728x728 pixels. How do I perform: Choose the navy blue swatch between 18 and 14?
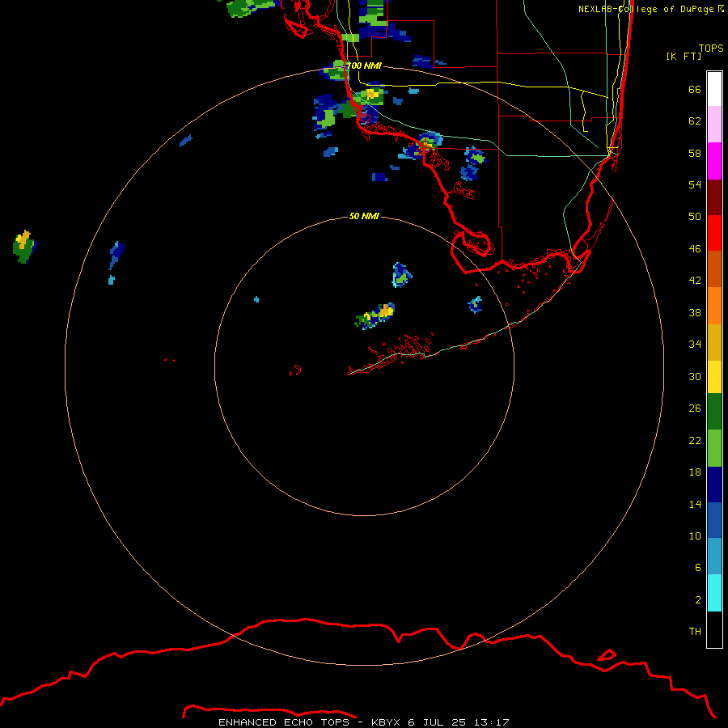coord(714,485)
